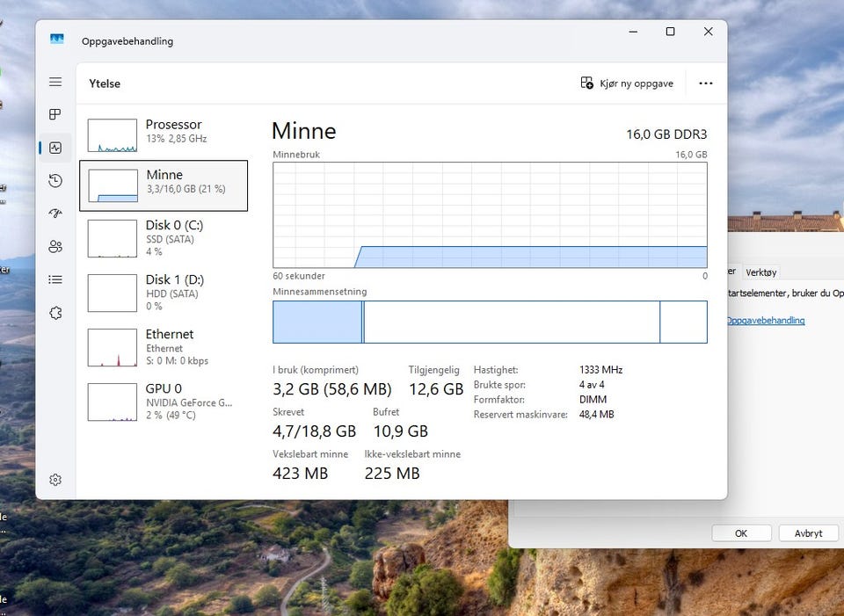Screen dimensions: 844x616
Task: Click the standby segment of Minnesammensetning bar
Action: tap(512, 322)
